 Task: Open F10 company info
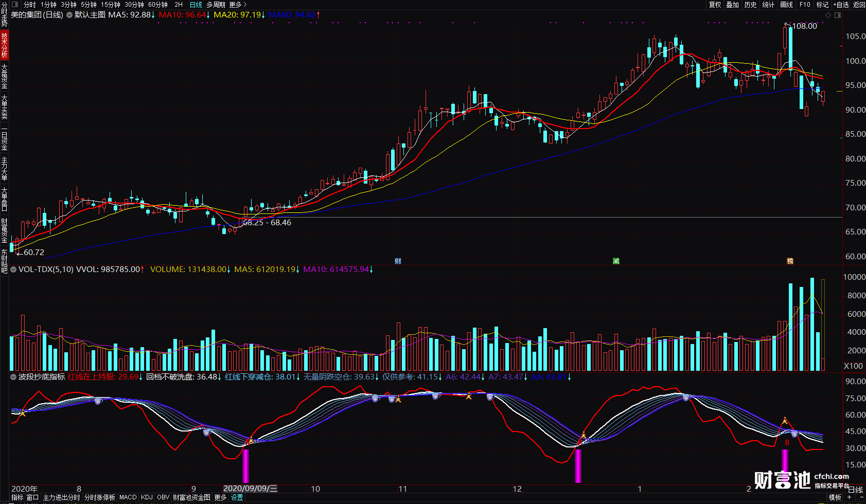click(x=805, y=5)
